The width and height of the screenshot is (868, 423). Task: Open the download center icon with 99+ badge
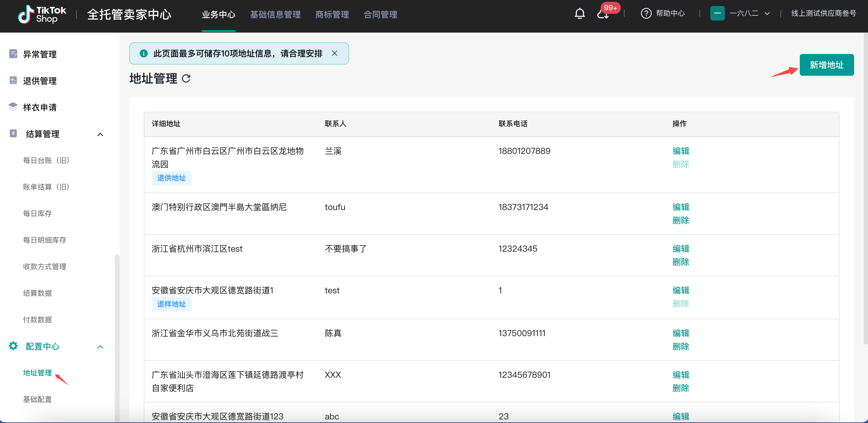tap(603, 14)
